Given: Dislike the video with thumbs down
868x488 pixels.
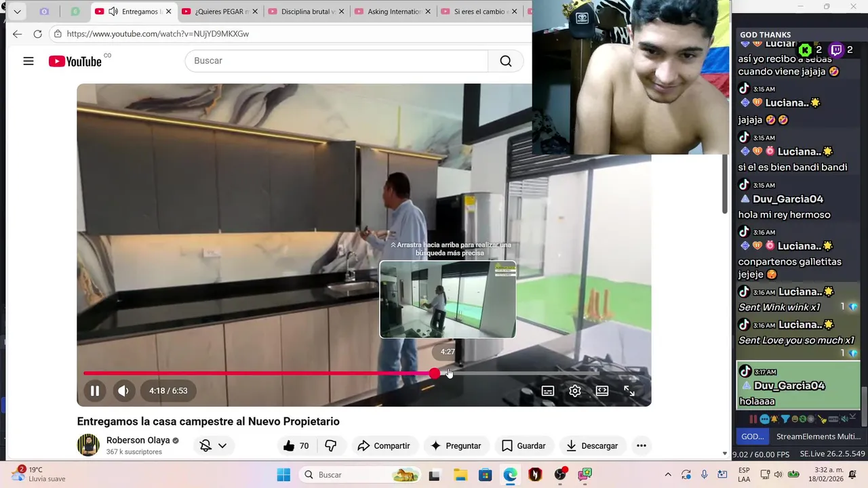Looking at the screenshot, I should point(331,445).
